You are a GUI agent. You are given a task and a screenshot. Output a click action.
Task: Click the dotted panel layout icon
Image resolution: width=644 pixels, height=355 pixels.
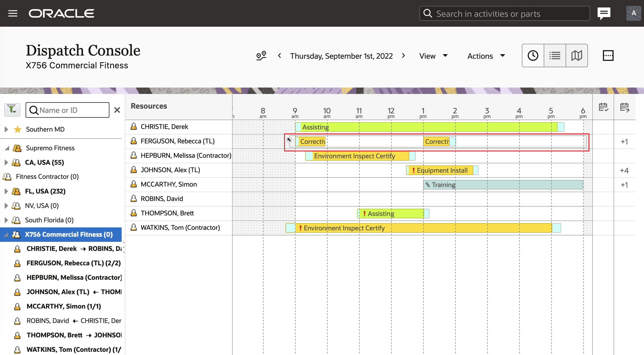tap(608, 56)
